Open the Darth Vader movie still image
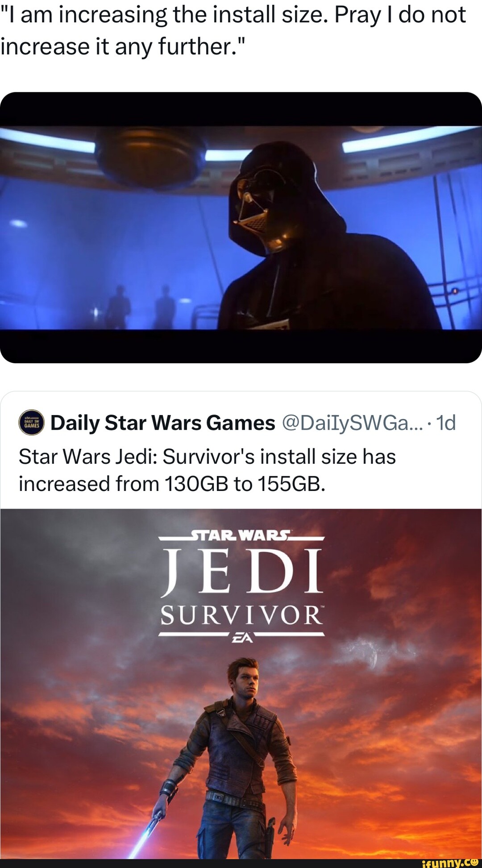Screen dimensions: 482x868 pyautogui.click(x=241, y=228)
